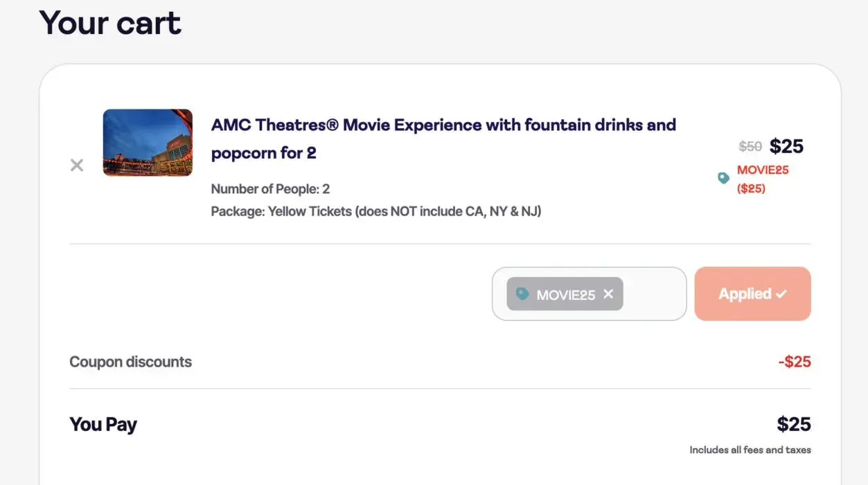Screen dimensions: 868x485
Task: Click the teal tag icon beside the red MOVIE25 ($25) text
Action: point(724,178)
